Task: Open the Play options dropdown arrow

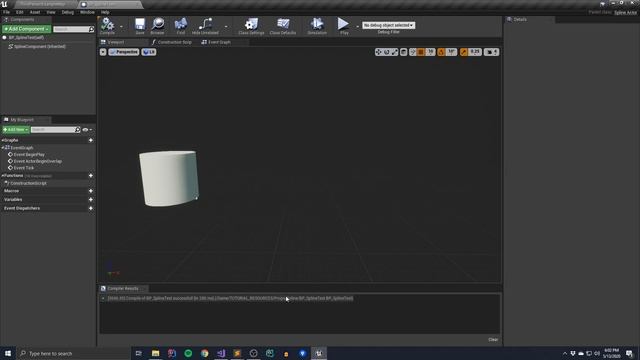Action: [x=358, y=26]
